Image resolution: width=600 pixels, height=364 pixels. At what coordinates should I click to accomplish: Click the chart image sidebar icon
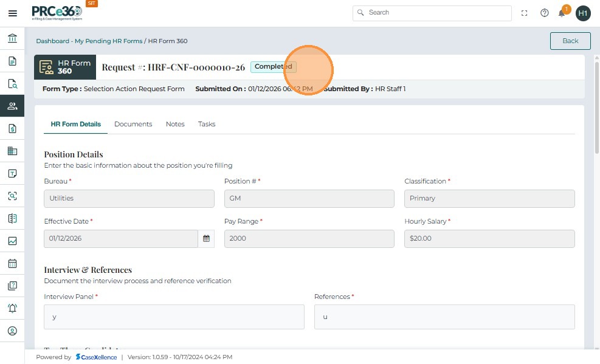(x=12, y=241)
